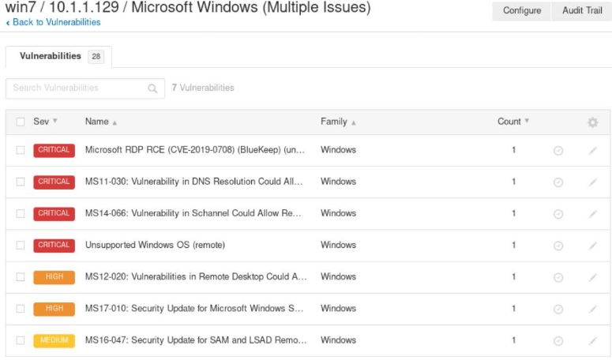Edit the MS14-066 vulnerability with pencil icon

coord(592,214)
